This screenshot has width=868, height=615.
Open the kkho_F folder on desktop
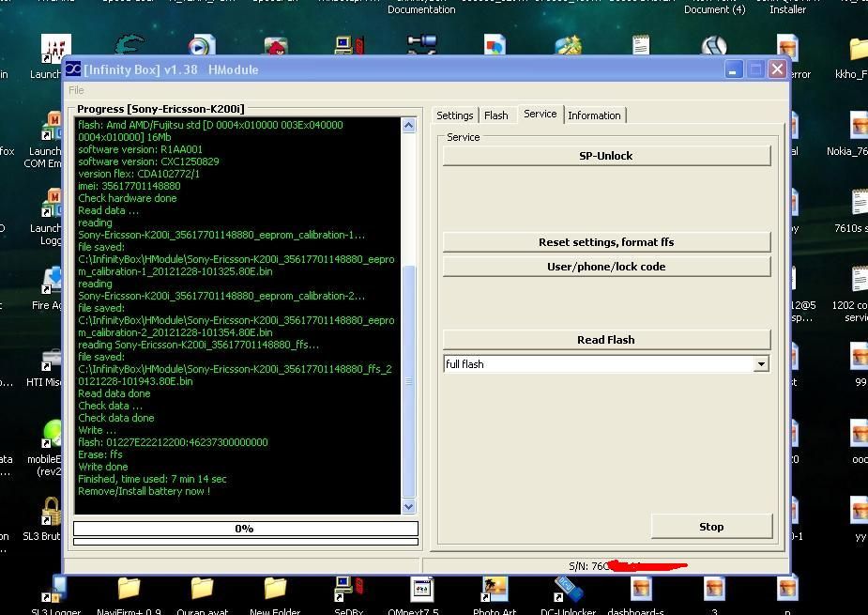858,49
